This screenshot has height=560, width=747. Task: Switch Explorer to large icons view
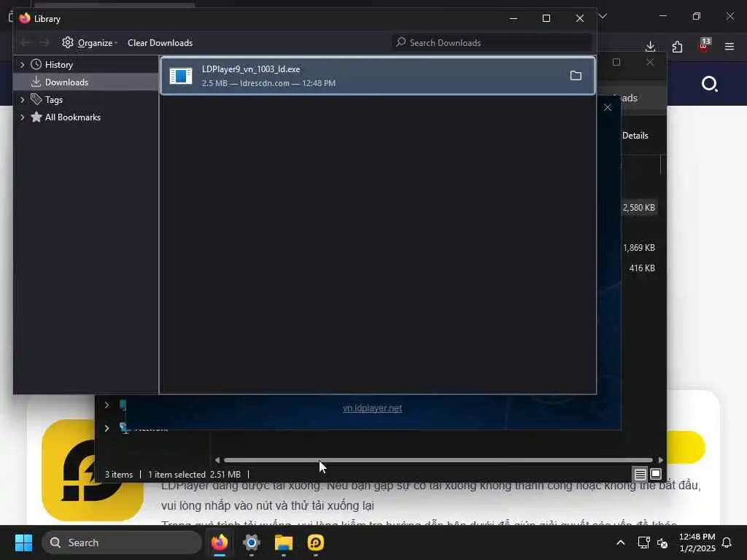(656, 474)
